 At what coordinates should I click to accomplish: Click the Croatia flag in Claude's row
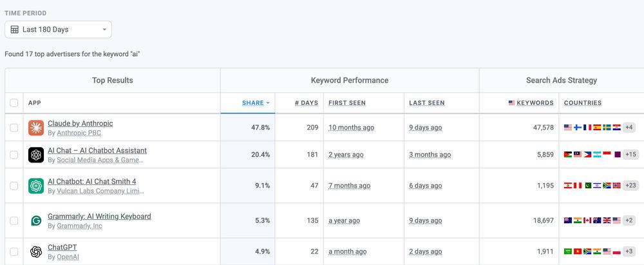pyautogui.click(x=616, y=128)
